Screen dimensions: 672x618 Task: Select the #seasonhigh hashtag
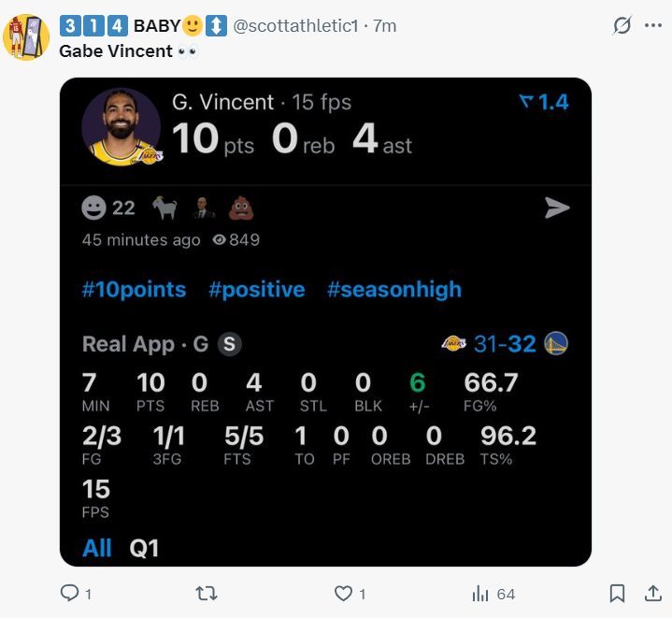pyautogui.click(x=393, y=290)
